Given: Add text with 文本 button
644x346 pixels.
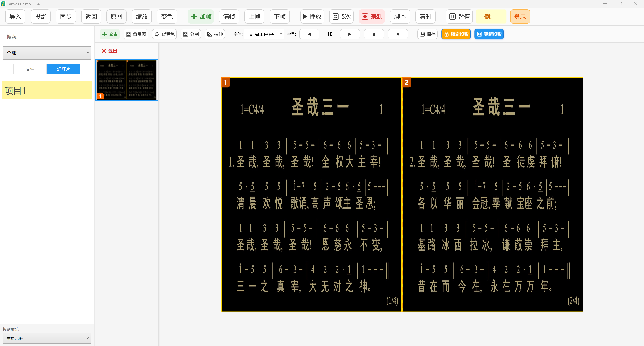Looking at the screenshot, I should coord(110,34).
